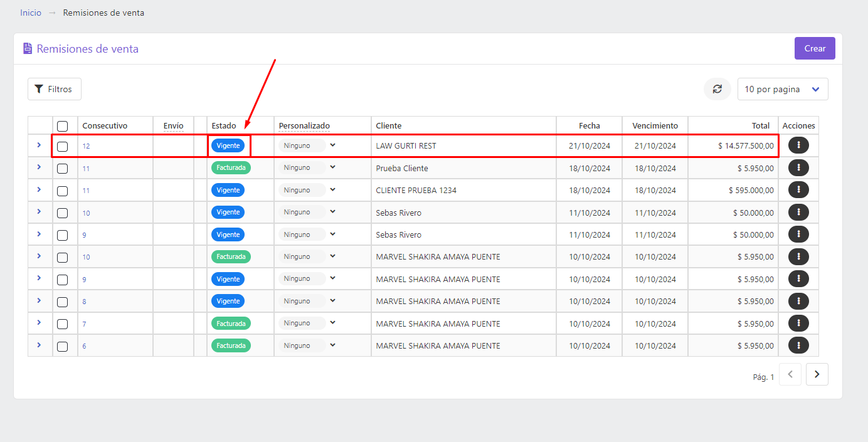Open actions menu for LAW GURTI REST row

point(798,145)
